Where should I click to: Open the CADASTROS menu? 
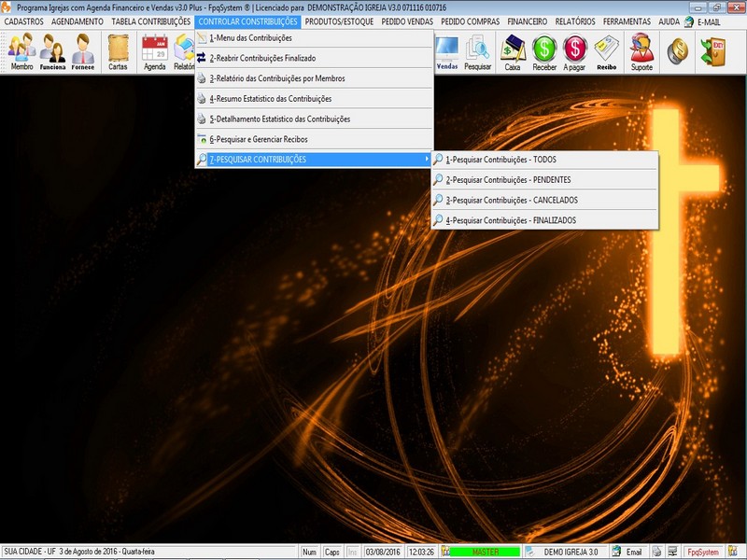[24, 21]
